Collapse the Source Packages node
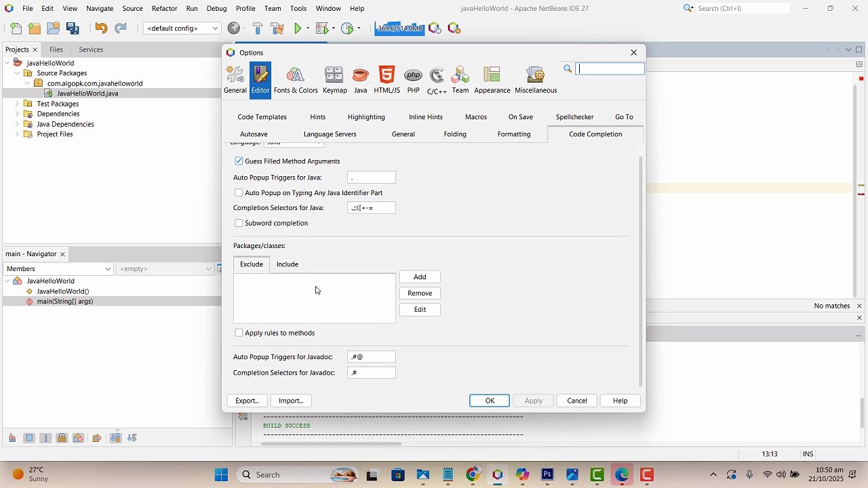 (18, 73)
